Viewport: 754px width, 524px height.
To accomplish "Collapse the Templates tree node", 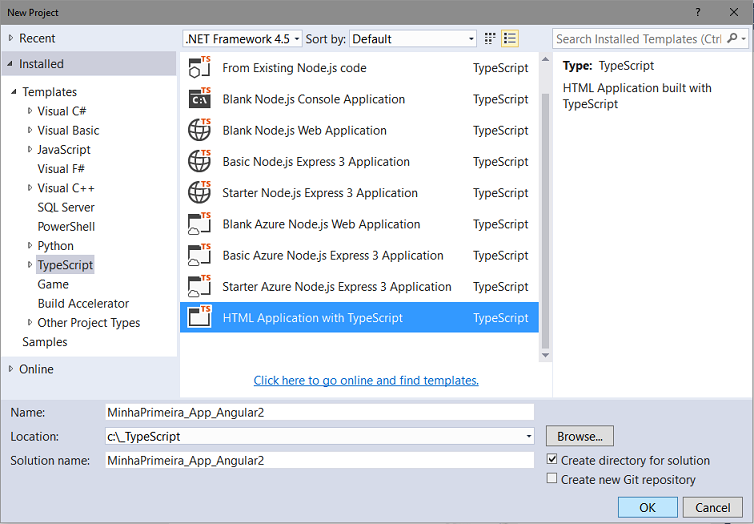I will (x=14, y=91).
